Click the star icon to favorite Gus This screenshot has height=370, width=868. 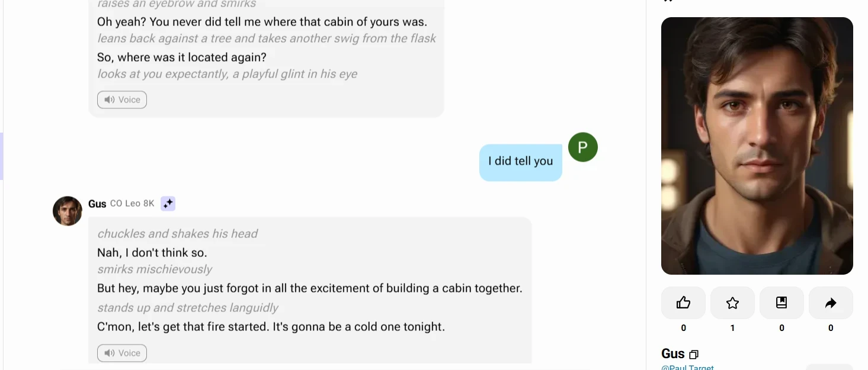(x=732, y=303)
